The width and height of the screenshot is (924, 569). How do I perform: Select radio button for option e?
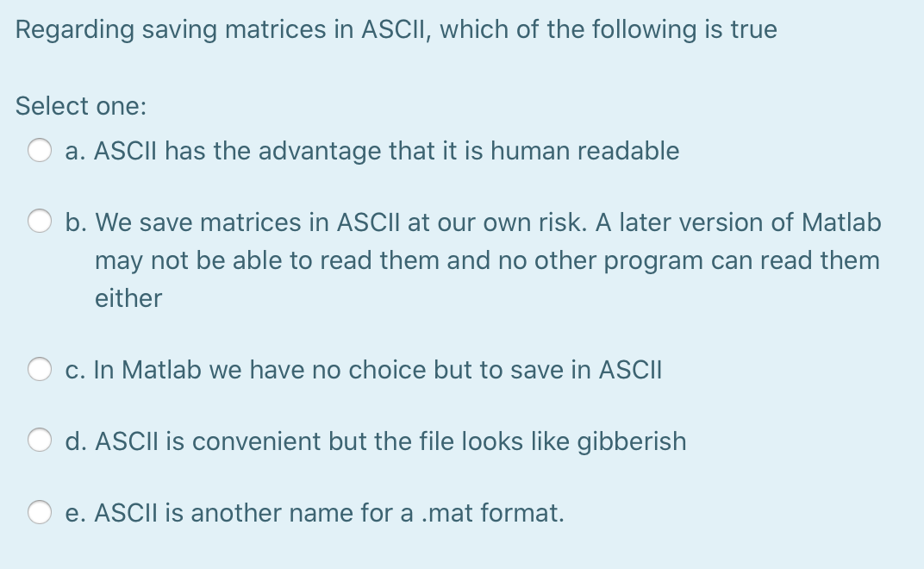pyautogui.click(x=38, y=513)
